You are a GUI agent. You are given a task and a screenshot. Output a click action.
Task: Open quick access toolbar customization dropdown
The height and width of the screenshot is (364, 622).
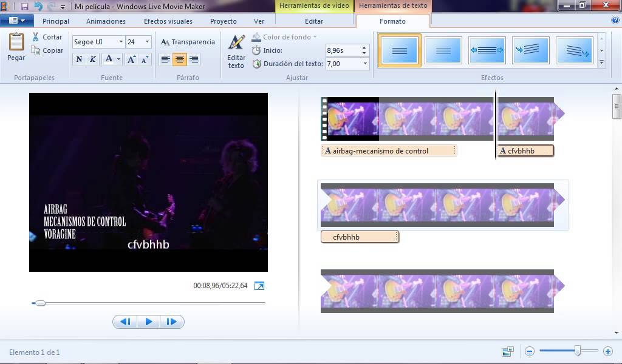tap(63, 7)
